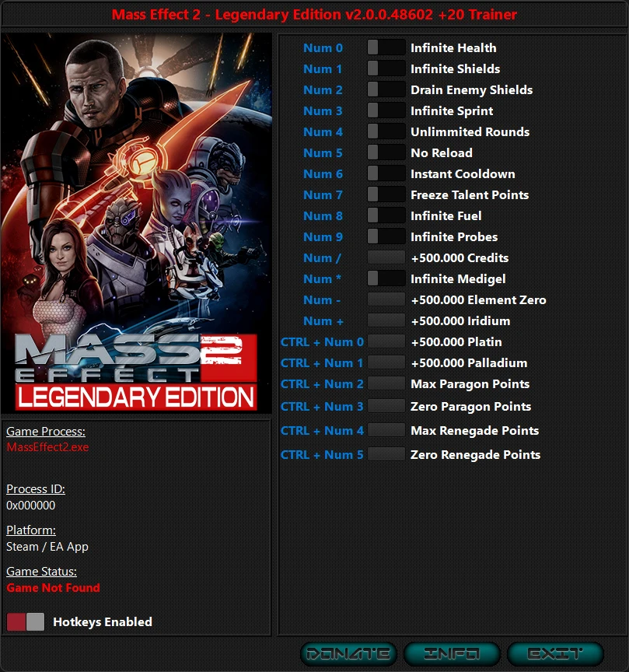Enable Instant Cooldown
This screenshot has width=629, height=672.
386,173
